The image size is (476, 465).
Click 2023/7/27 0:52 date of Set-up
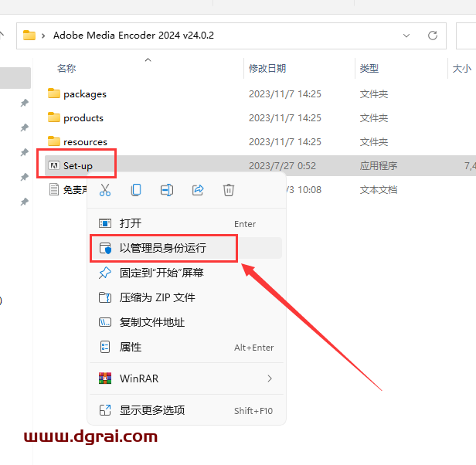(x=282, y=166)
